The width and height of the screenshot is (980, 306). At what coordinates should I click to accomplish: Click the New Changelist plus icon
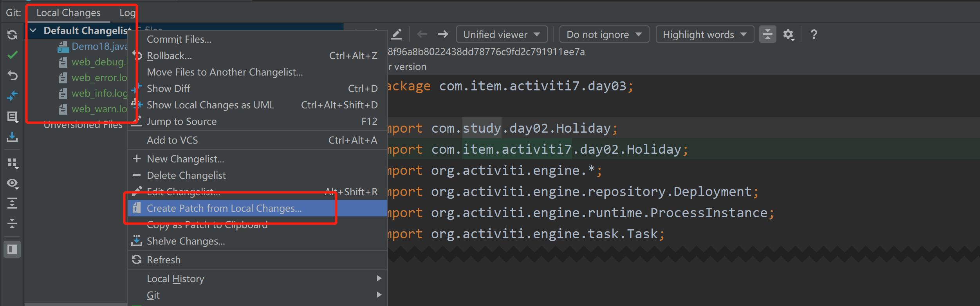(x=137, y=158)
